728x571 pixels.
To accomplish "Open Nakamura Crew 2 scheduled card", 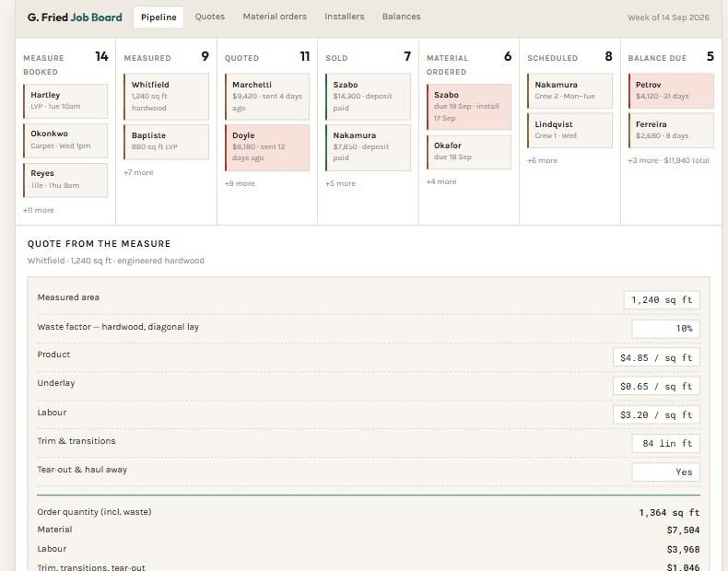I will coord(569,91).
